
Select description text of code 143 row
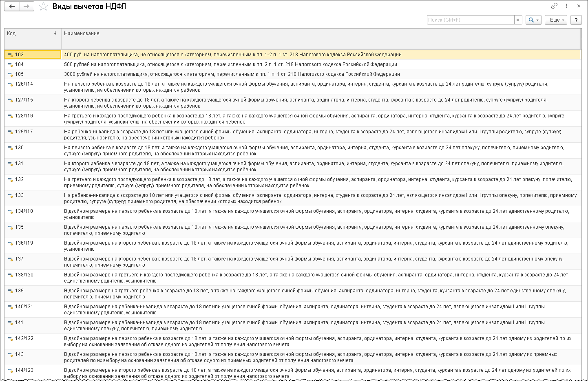tap(311, 357)
